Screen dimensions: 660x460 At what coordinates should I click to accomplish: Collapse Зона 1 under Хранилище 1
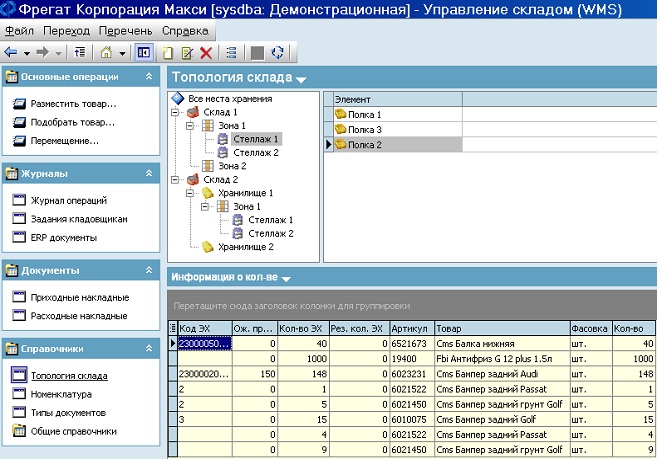205,207
